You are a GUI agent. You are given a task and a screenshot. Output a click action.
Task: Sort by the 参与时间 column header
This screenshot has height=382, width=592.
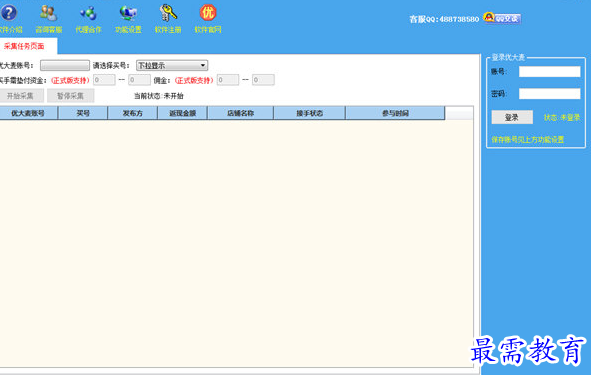pos(395,113)
